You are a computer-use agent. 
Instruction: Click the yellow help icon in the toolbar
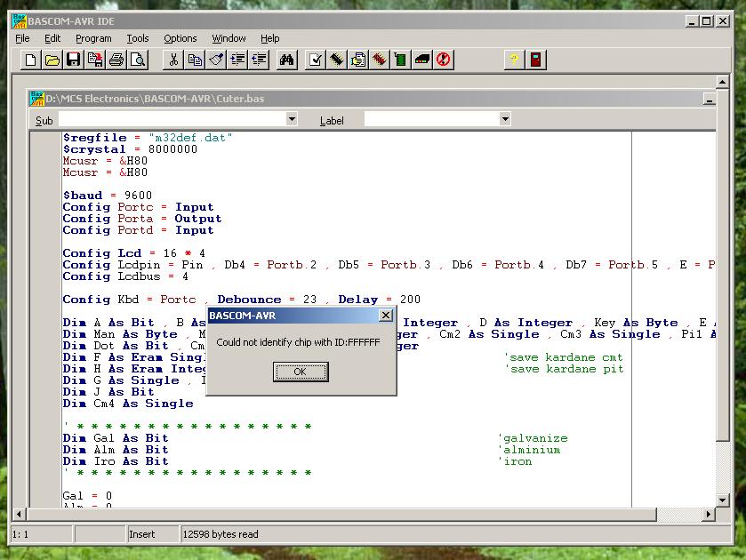pyautogui.click(x=514, y=60)
